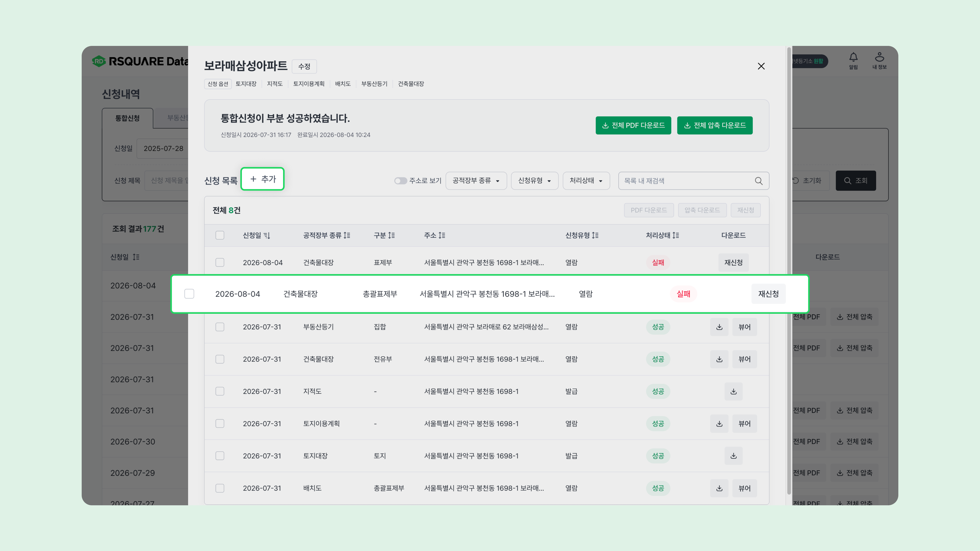
Task: Open the 공적장부 종류 dropdown
Action: [x=476, y=181]
